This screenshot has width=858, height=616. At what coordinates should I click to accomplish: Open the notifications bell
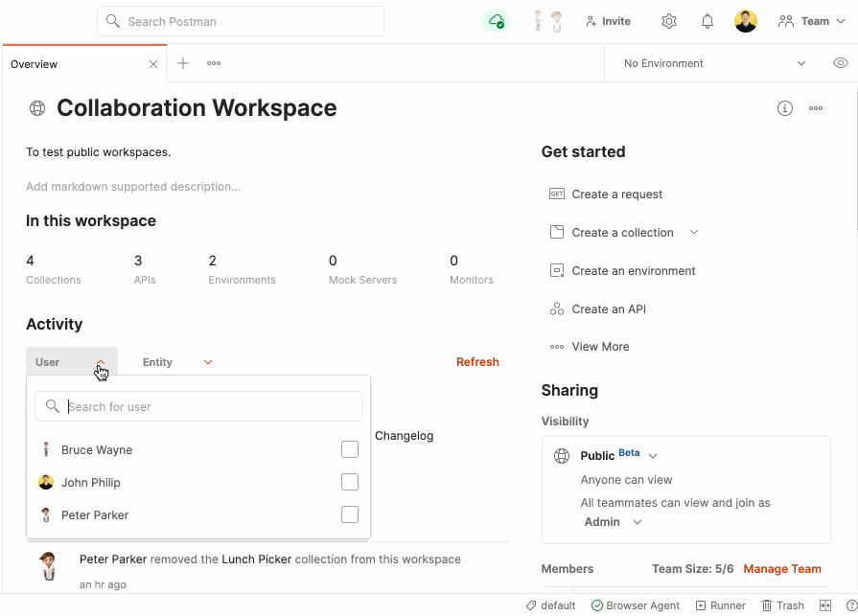[x=707, y=21]
